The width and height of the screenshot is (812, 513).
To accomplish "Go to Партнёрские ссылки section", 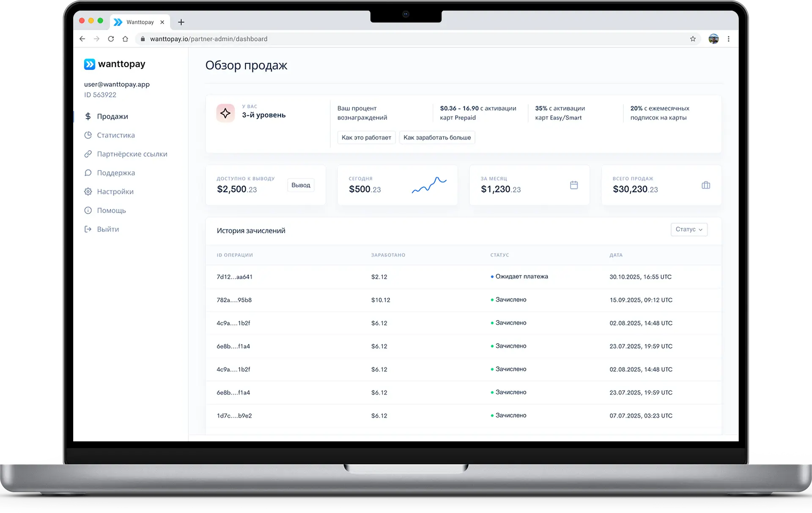I will [132, 154].
